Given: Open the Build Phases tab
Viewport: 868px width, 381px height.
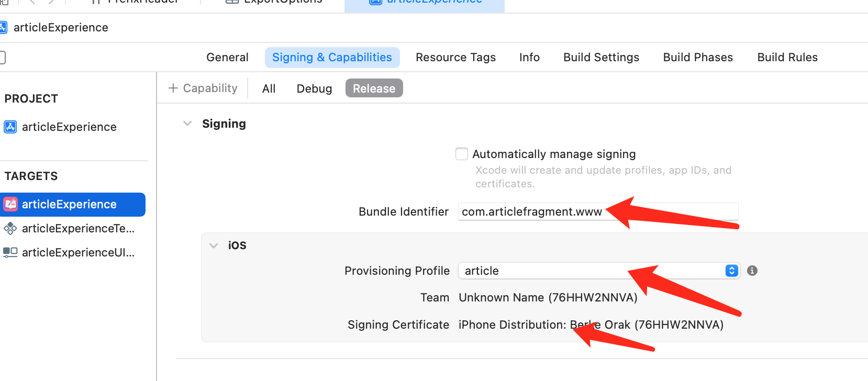Looking at the screenshot, I should click(698, 58).
